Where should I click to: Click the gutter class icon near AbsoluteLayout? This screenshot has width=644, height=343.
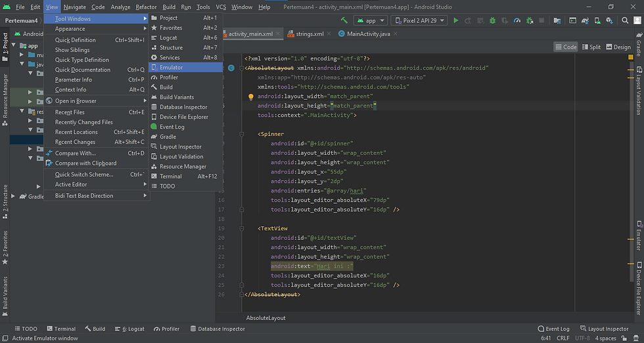[x=231, y=68]
